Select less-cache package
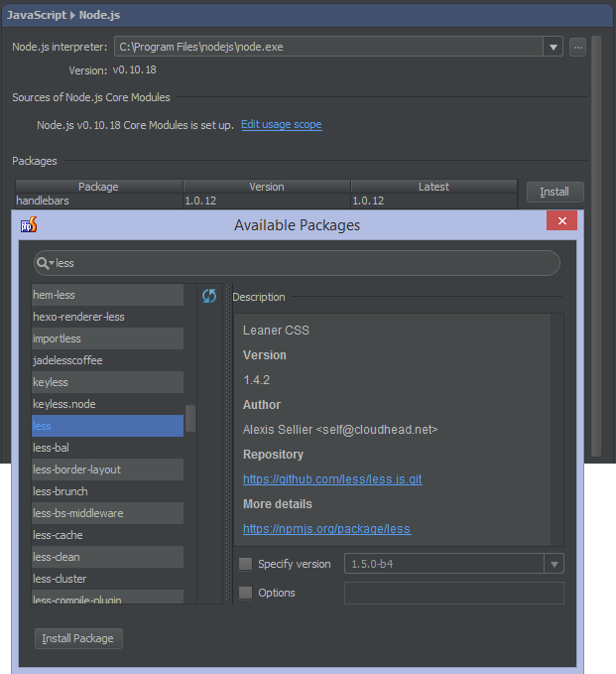616x674 pixels. (x=107, y=535)
